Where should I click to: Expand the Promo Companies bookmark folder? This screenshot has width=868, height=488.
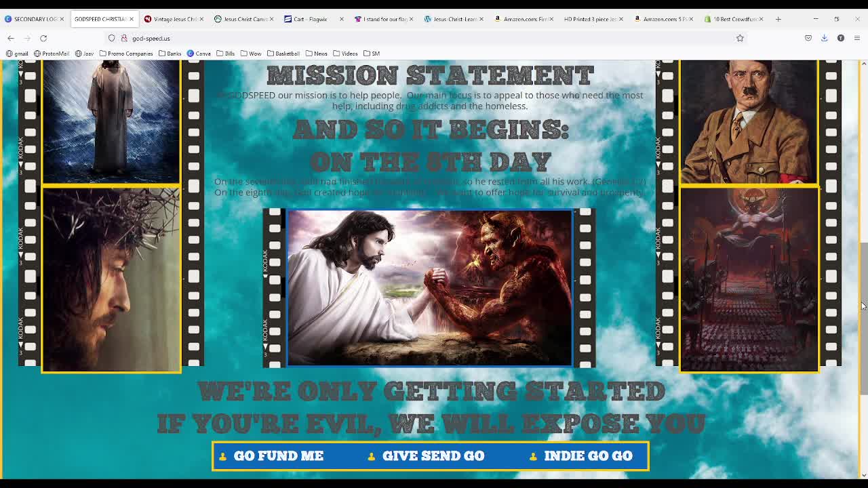[x=126, y=54]
